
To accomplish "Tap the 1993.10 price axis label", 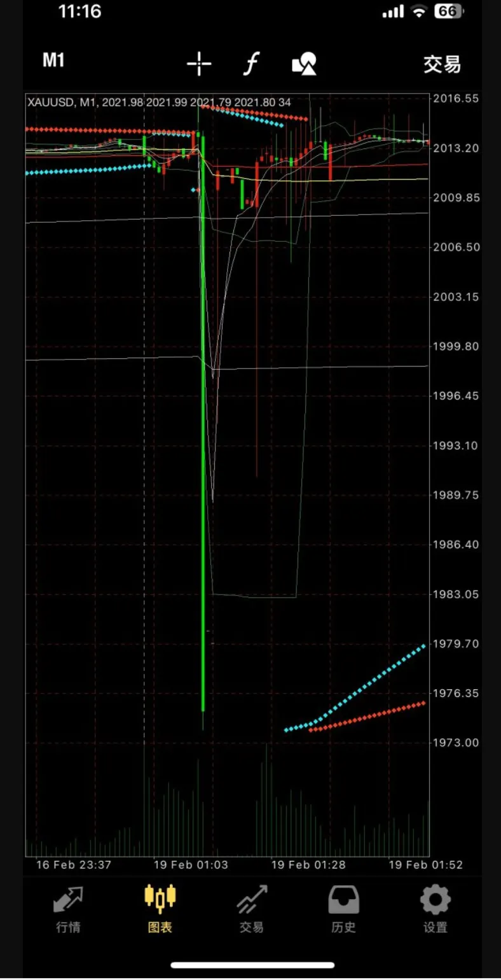I will click(x=456, y=446).
